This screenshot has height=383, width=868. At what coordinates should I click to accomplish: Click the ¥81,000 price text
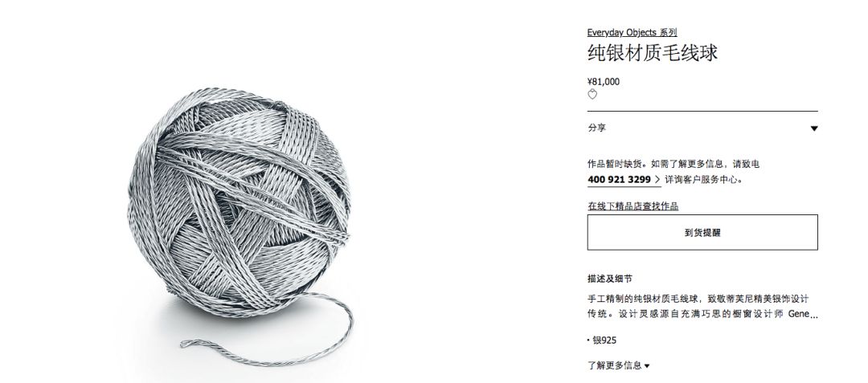point(604,82)
